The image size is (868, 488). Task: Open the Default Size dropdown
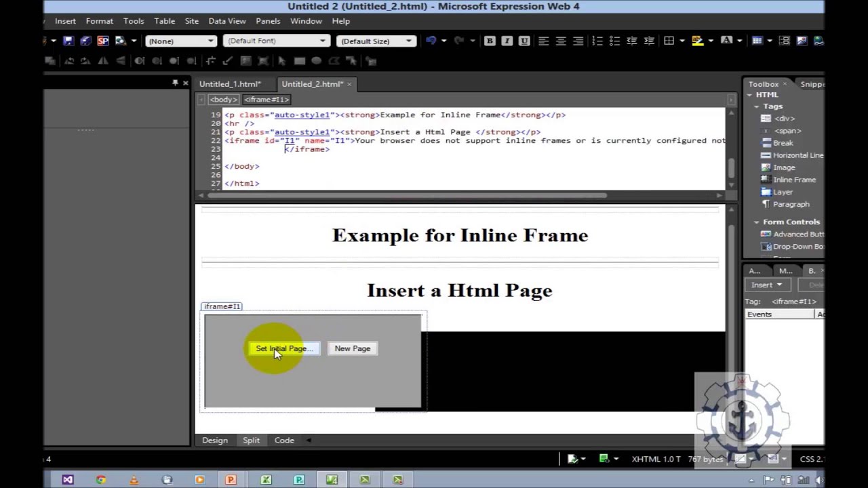[x=376, y=41]
